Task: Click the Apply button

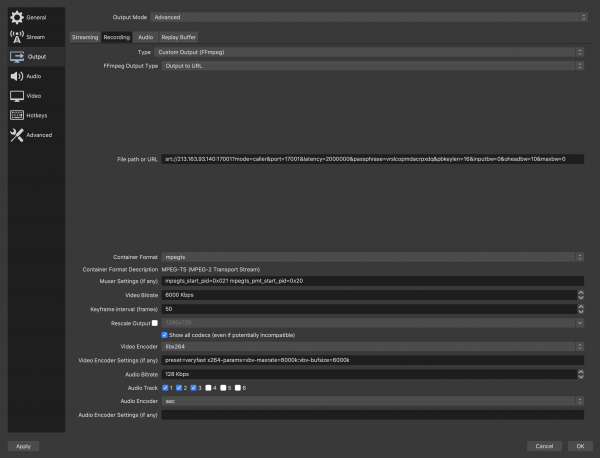Action: [23, 446]
